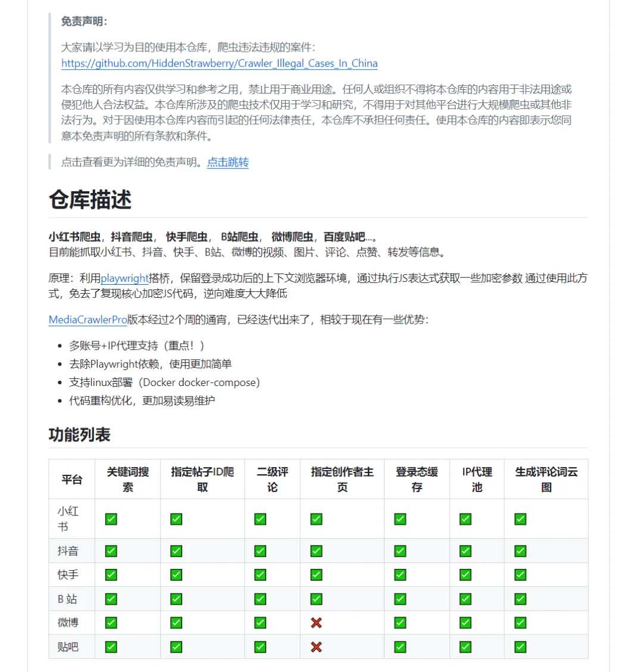Click the 微博 关键词搜索 check mark
Screen dimensions: 643x672
[x=111, y=623]
